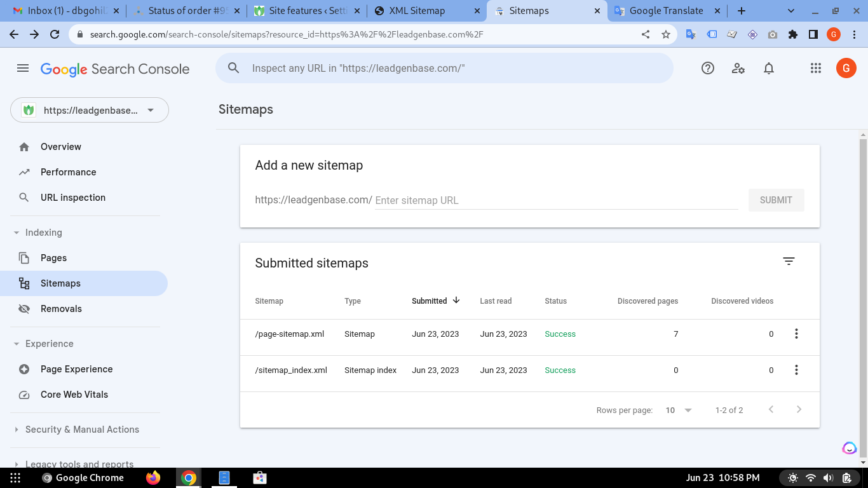Open users and permissions settings

pos(738,69)
